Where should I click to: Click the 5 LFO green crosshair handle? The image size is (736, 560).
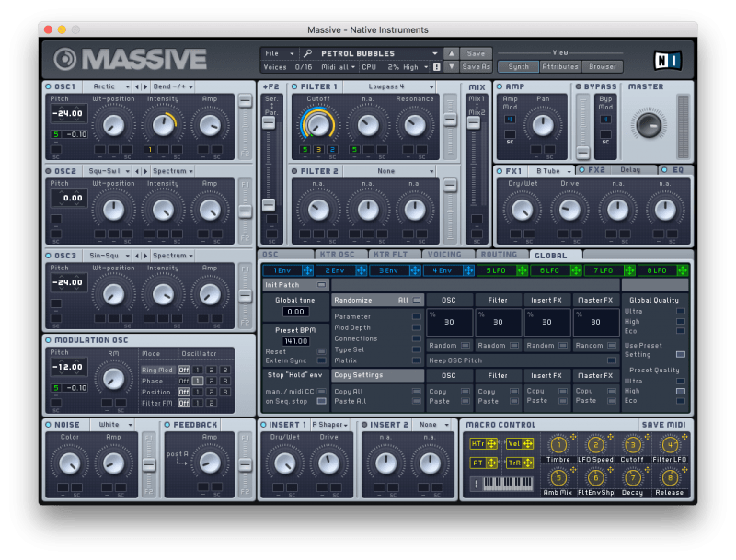pyautogui.click(x=522, y=270)
